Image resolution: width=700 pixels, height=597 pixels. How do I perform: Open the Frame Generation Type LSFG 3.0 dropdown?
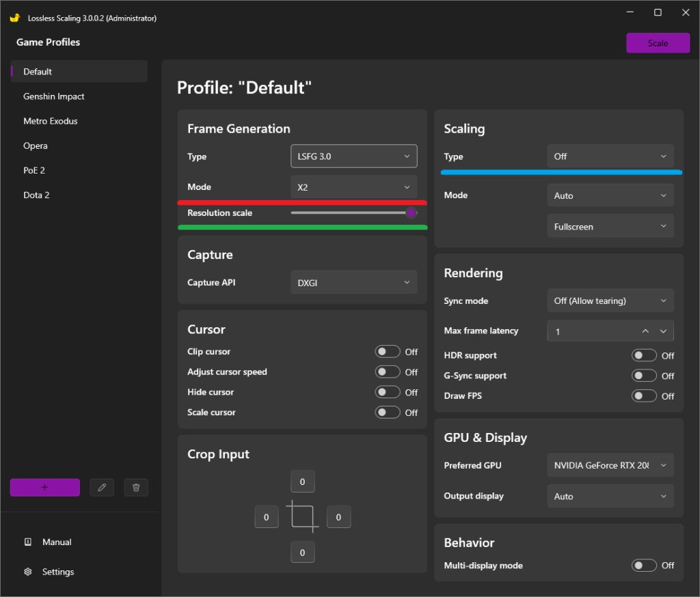point(354,156)
